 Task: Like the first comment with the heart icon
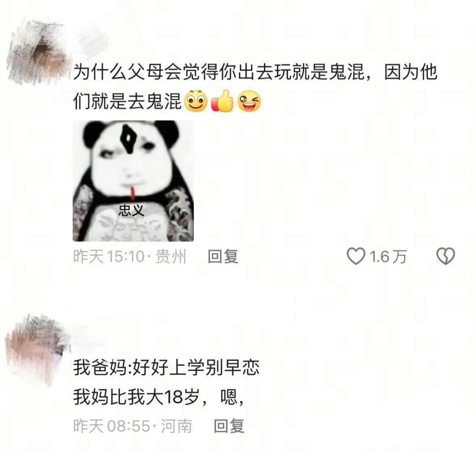pos(356,256)
